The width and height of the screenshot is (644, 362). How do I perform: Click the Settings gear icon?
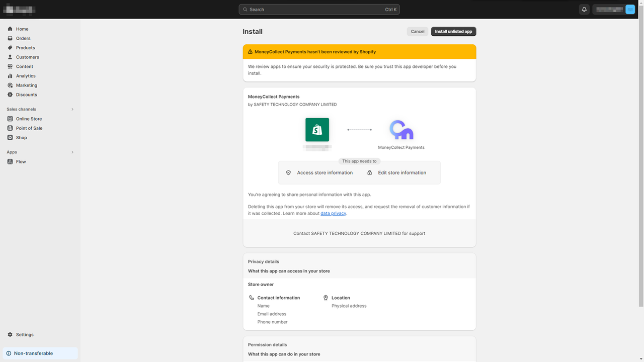tap(10, 335)
